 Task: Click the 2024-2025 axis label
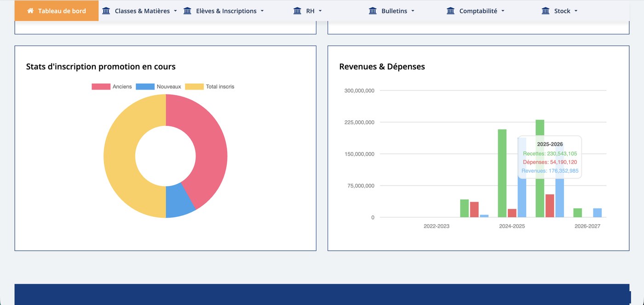pos(512,226)
